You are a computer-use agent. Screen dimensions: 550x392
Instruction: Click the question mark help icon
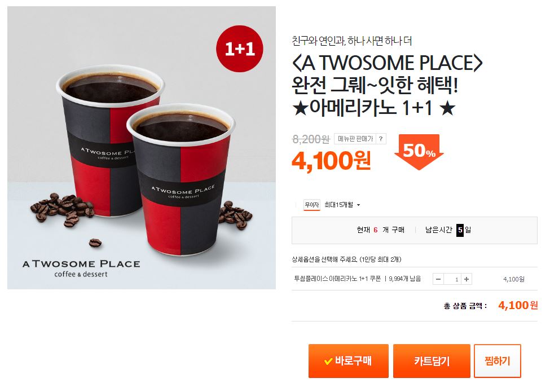coord(381,139)
